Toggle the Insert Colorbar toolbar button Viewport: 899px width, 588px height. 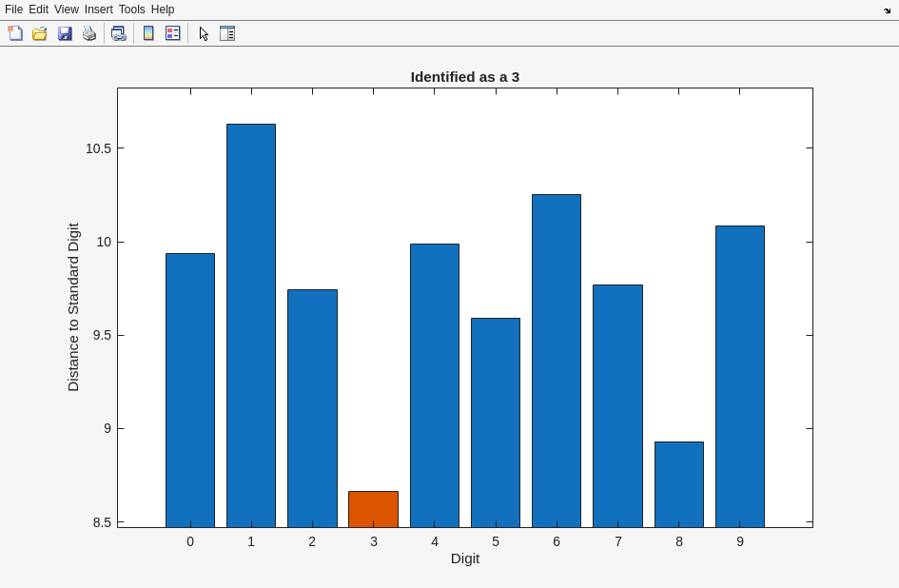[x=148, y=33]
